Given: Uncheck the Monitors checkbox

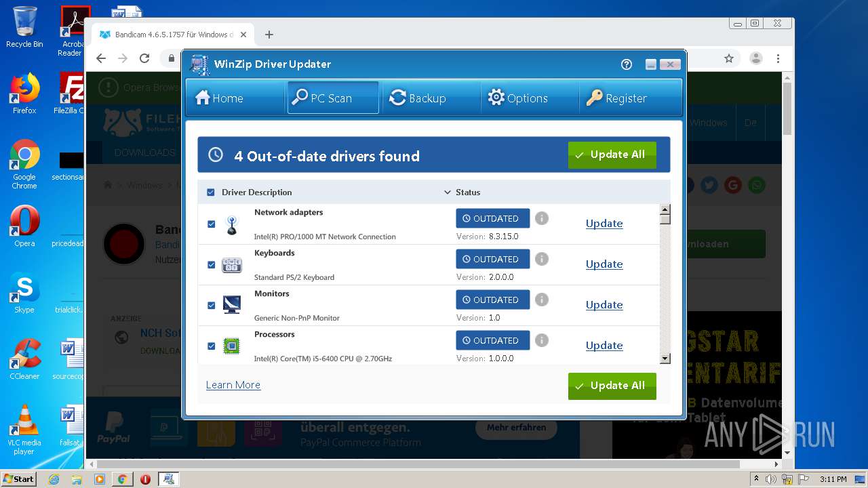Looking at the screenshot, I should tap(211, 306).
